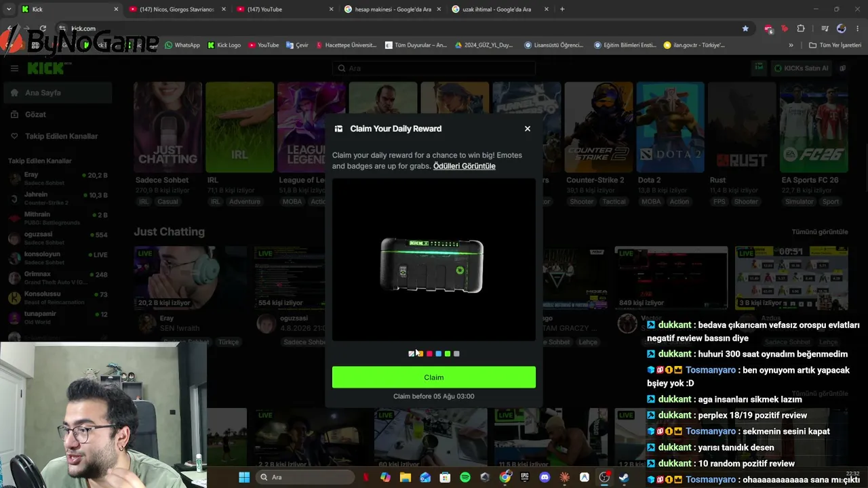This screenshot has height=488, width=868.
Task: Open the Extensions puzzle icon menu
Action: pyautogui.click(x=801, y=28)
